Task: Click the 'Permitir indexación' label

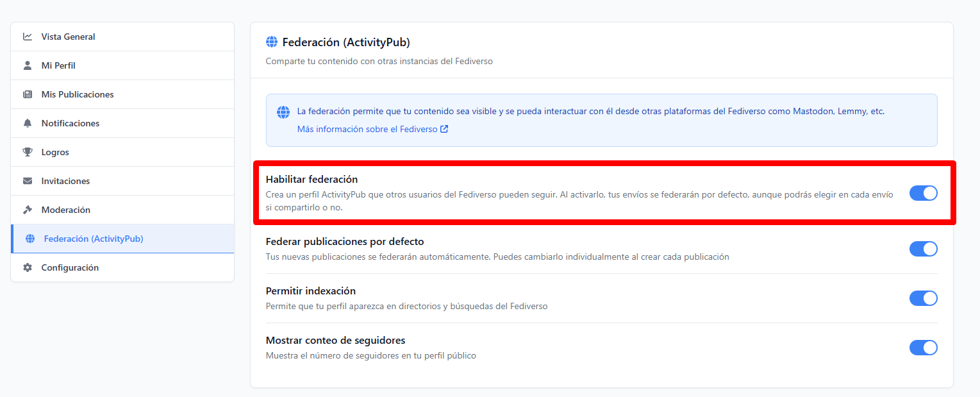Action: point(311,291)
